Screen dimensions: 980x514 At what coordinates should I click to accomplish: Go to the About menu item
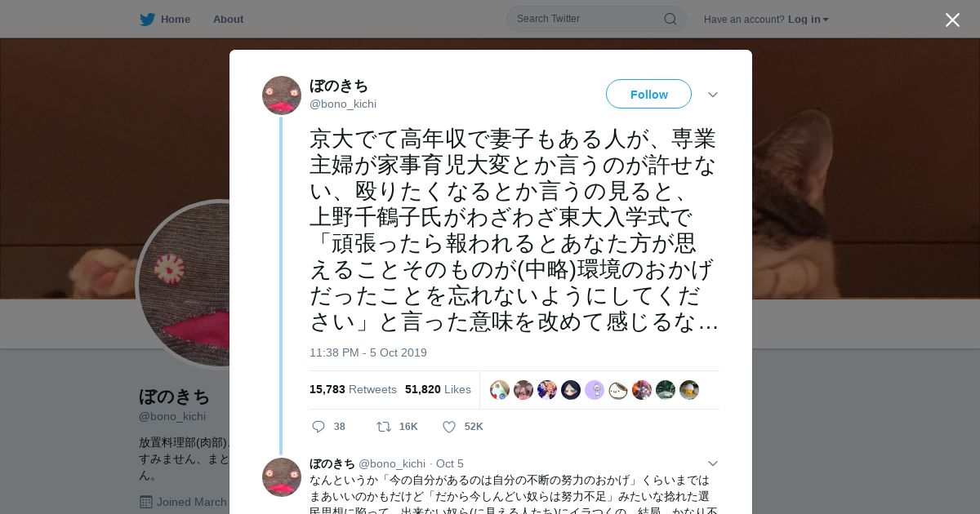coord(228,19)
